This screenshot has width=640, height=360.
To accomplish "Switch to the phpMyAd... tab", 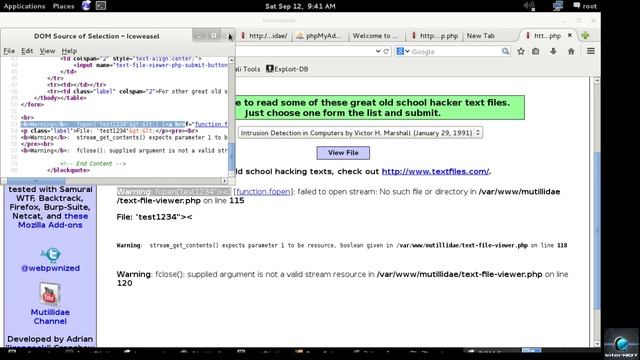I will [x=319, y=36].
